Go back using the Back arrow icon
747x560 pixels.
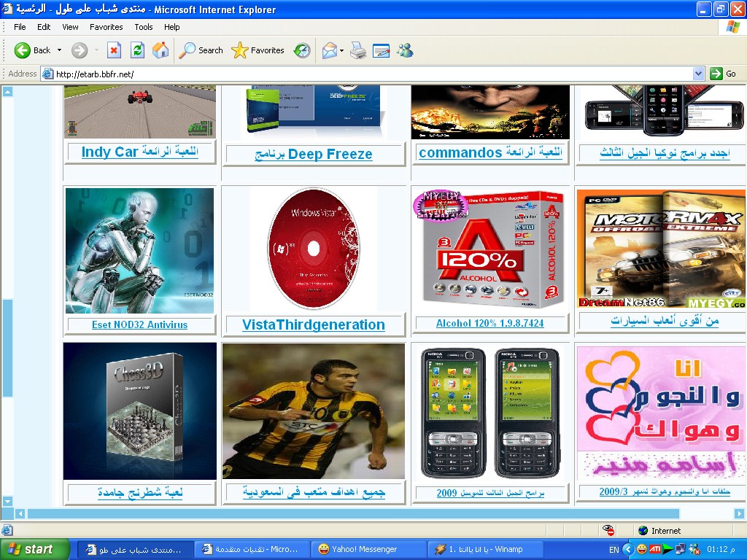point(23,50)
